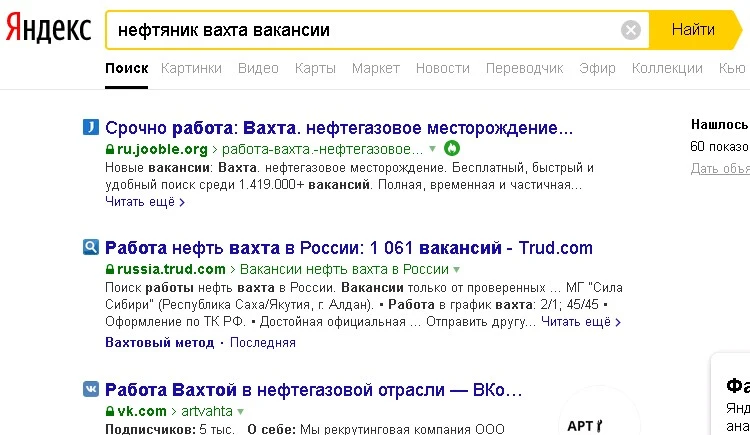Open the Коллекции tab
This screenshot has width=750, height=435.
point(667,68)
